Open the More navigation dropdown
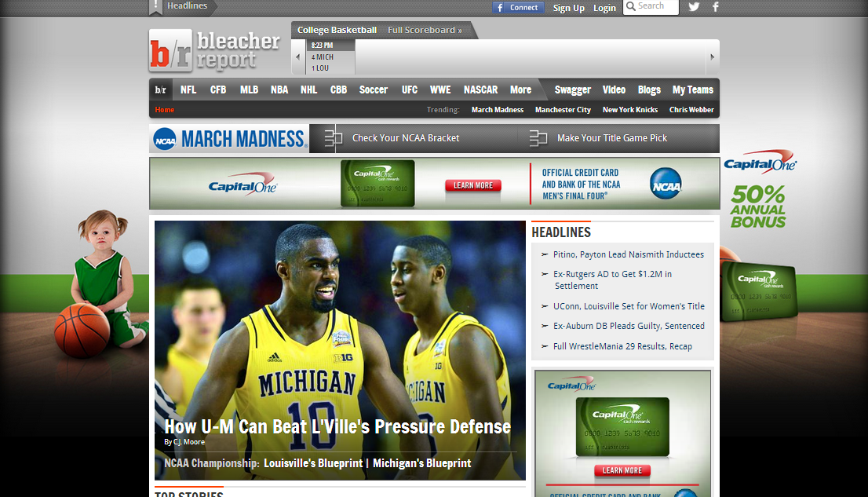Image resolution: width=868 pixels, height=497 pixels. pyautogui.click(x=520, y=90)
